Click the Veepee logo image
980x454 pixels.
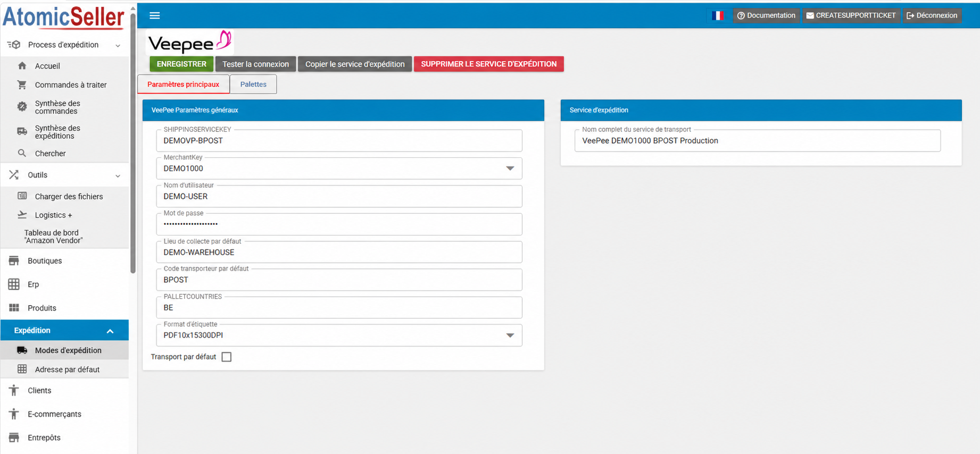click(189, 42)
